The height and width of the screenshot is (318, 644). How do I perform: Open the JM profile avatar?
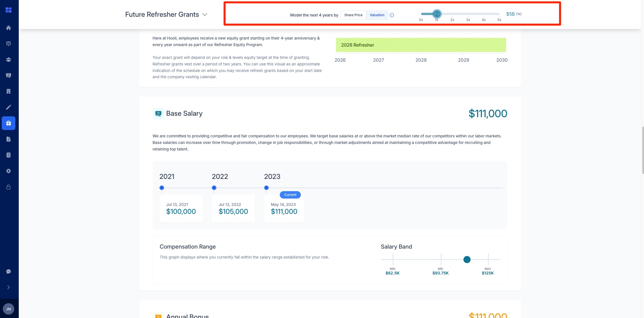(9, 309)
